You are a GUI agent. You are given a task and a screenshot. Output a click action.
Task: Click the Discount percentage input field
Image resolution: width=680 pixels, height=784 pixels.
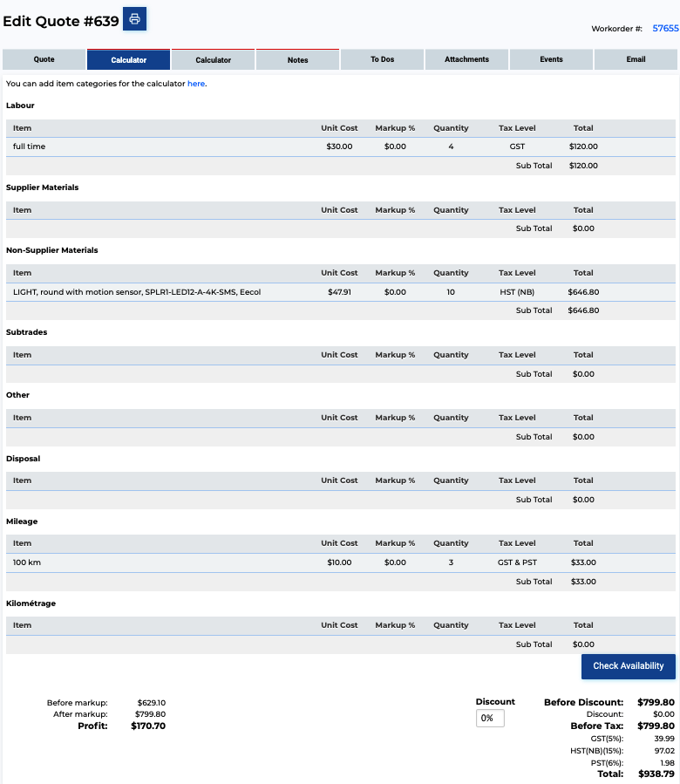tap(490, 718)
